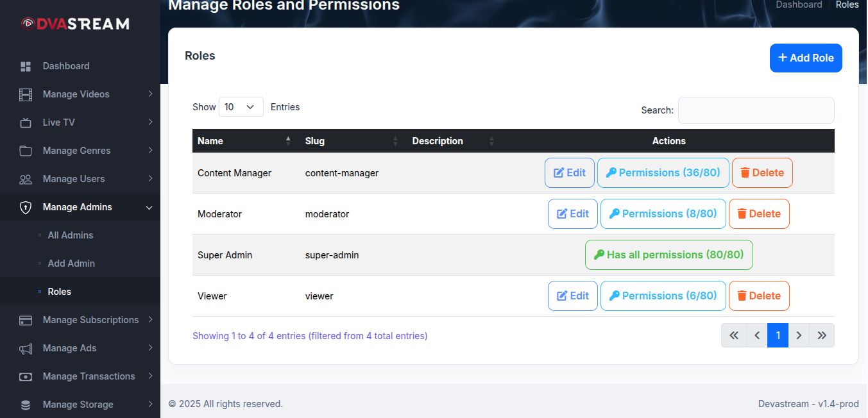Select Add Admin from the sidebar submenu

(71, 263)
